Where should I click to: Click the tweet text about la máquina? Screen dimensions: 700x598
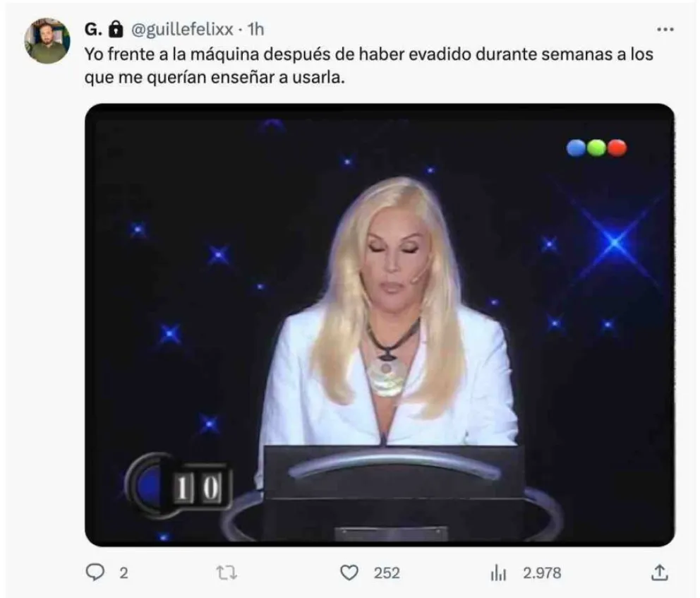tap(369, 66)
